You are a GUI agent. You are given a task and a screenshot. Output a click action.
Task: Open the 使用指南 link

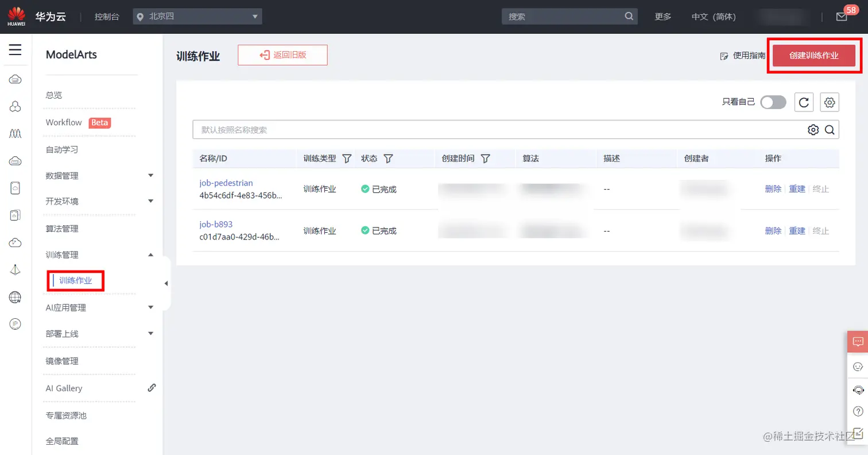[x=743, y=56]
